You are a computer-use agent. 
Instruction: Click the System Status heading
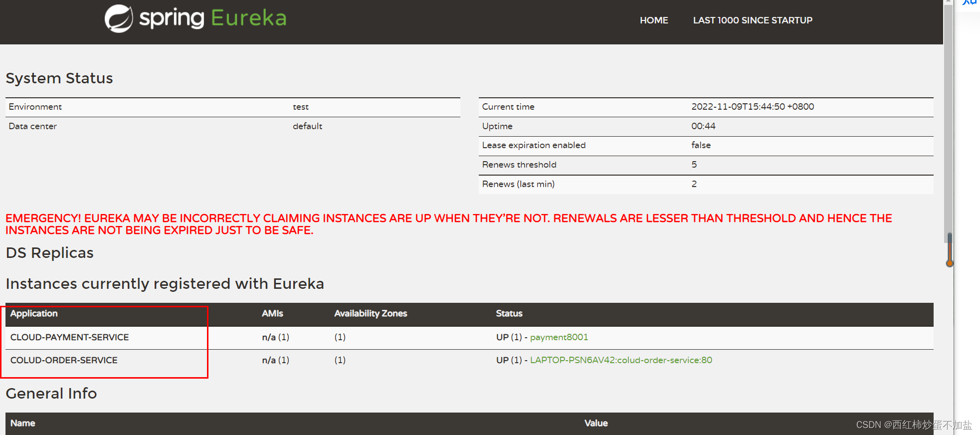(x=59, y=78)
